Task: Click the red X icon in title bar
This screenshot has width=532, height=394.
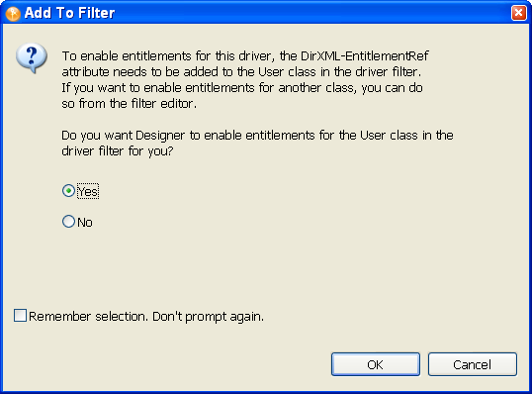Action: [x=519, y=13]
